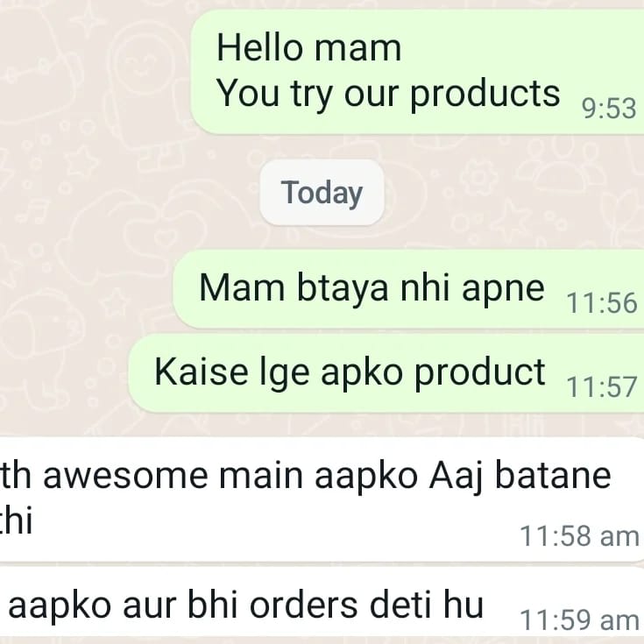Tap the Today date chip
Viewport: 644px width, 644px height.
[322, 192]
